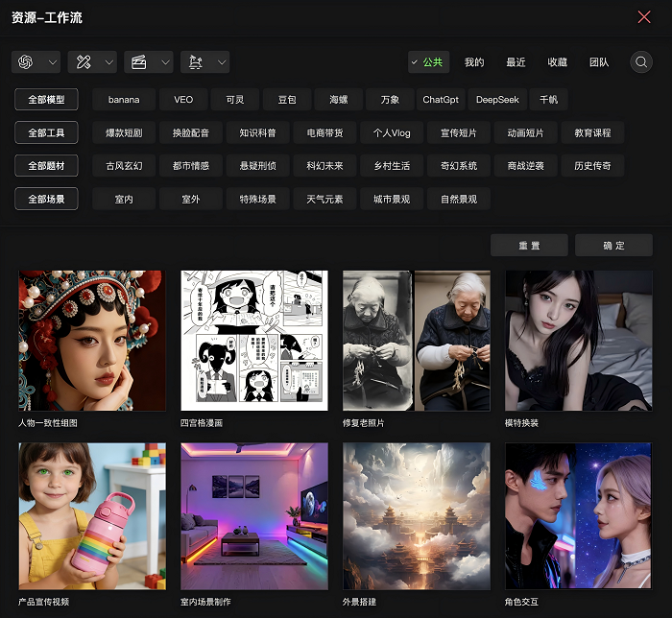This screenshot has height=618, width=672.
Task: Confirm with the 确定 button
Action: [x=613, y=246]
